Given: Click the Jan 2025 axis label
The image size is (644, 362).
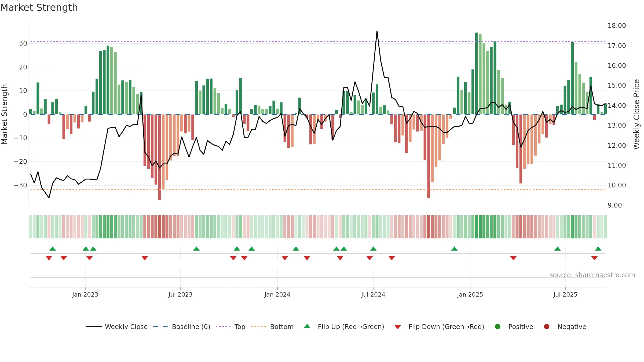Looking at the screenshot, I should coord(470,295).
